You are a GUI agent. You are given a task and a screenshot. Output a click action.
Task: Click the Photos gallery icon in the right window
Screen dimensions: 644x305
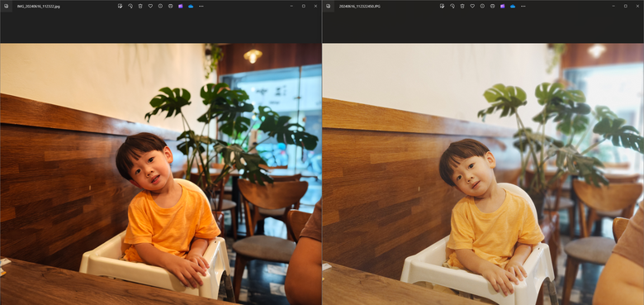click(x=328, y=6)
